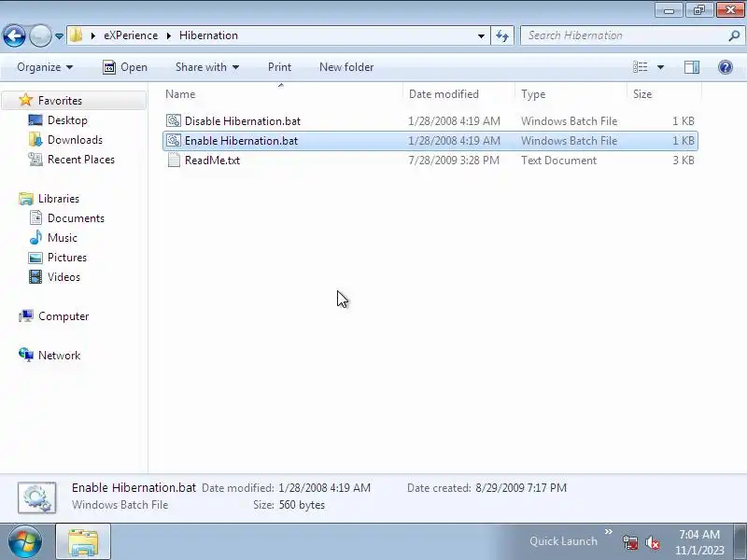Click the Enable Hibernation.bat gear icon
747x560 pixels.
[x=174, y=141]
